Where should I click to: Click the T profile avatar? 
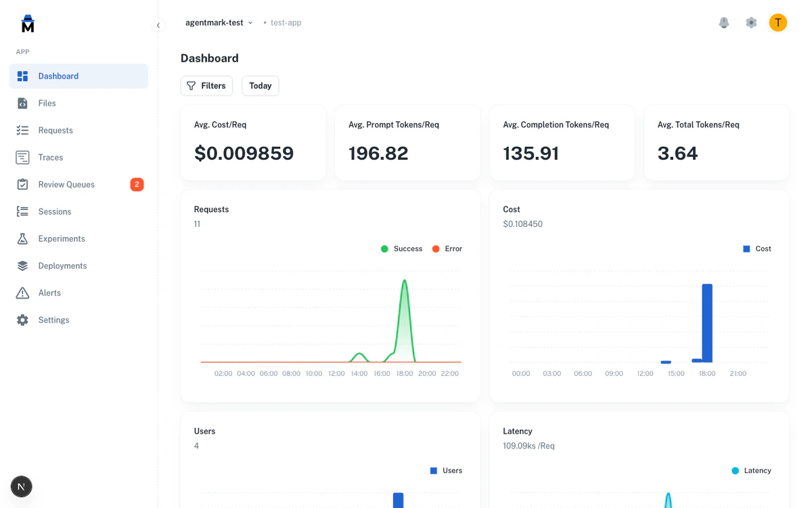click(777, 22)
